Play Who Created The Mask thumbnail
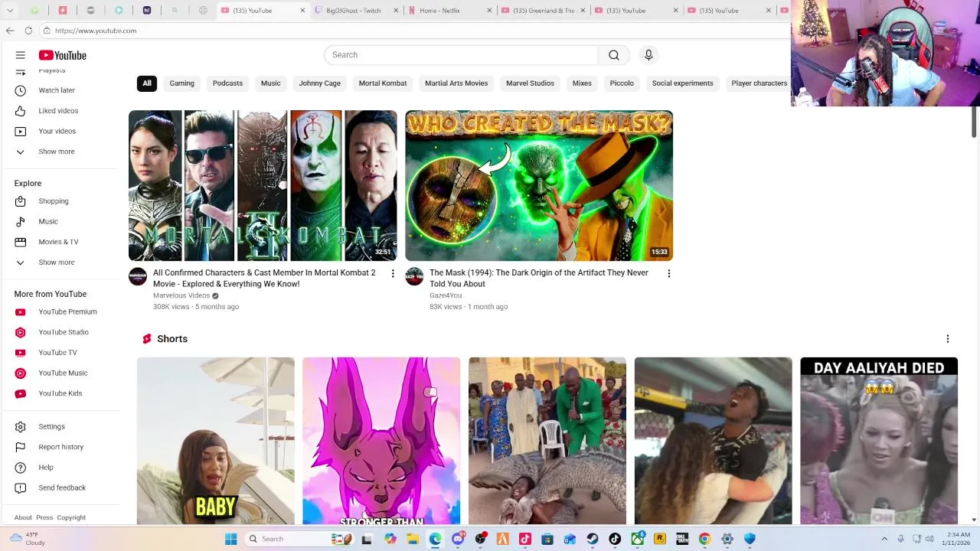The image size is (980, 551). [539, 186]
